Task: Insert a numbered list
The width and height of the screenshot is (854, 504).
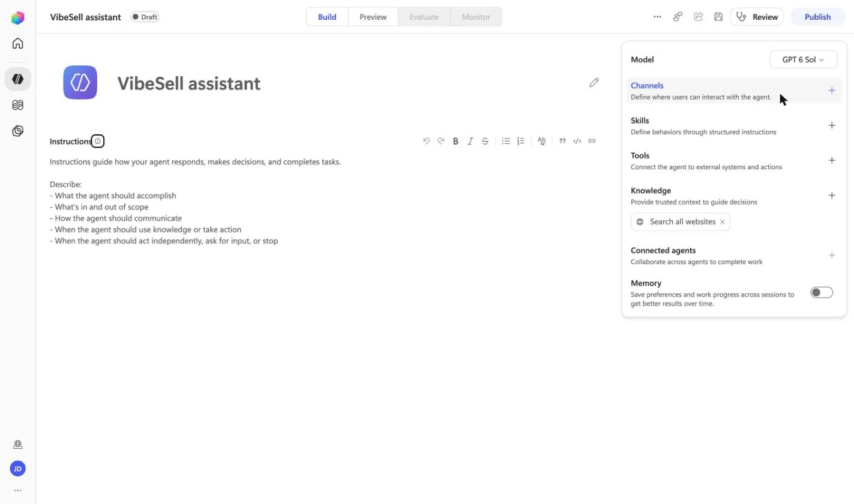Action: tap(521, 141)
